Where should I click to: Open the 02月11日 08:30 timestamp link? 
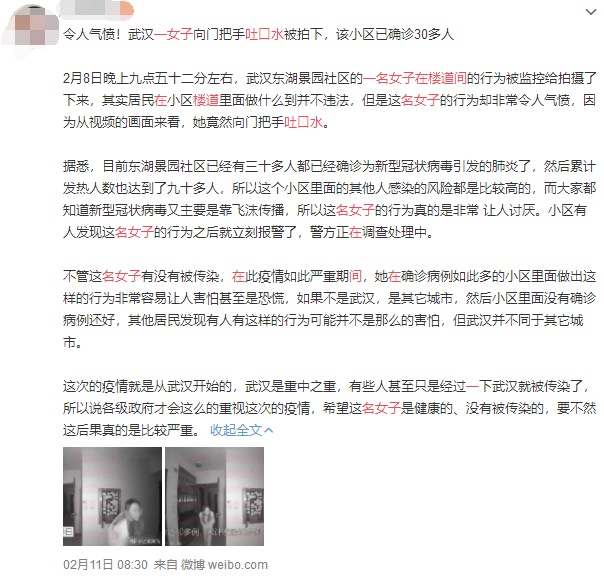105,565
